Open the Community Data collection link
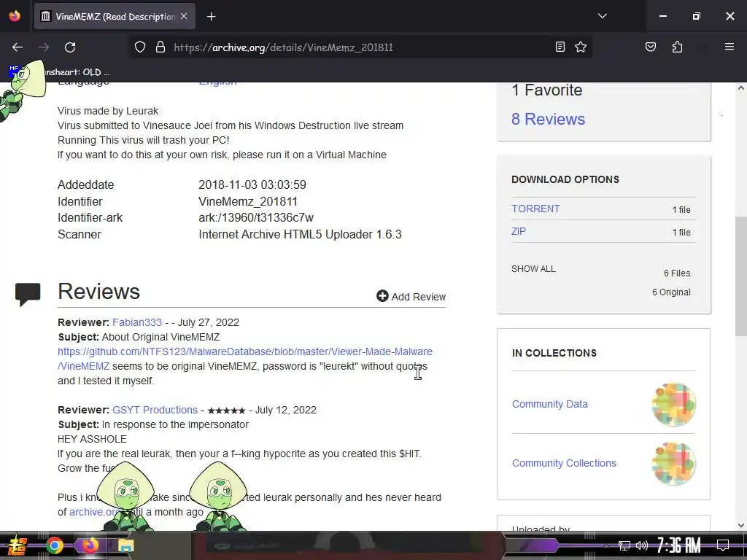 (x=550, y=404)
